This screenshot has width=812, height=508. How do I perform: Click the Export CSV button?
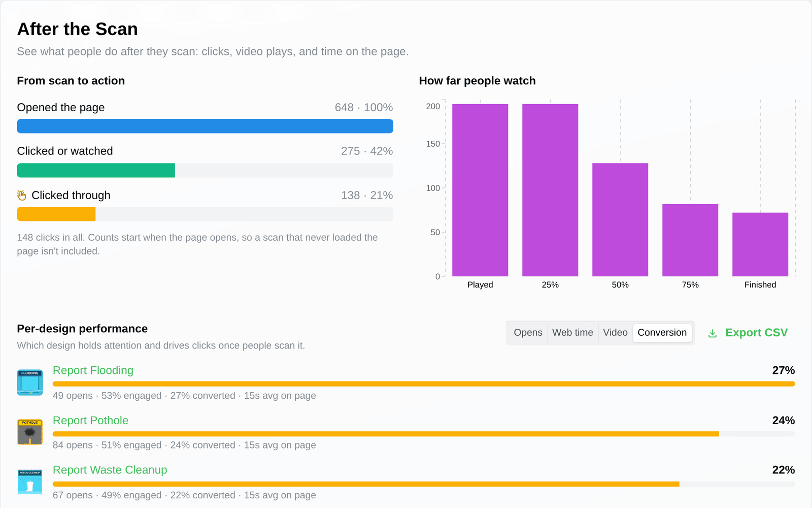[748, 333]
